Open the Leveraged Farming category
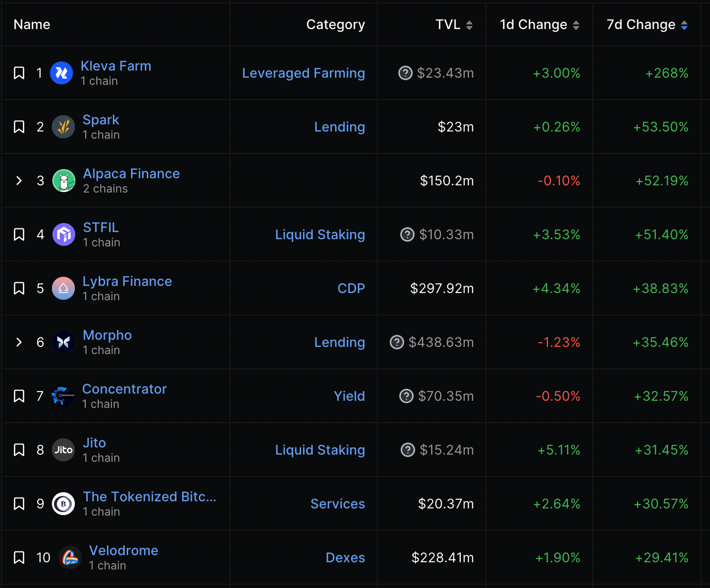This screenshot has height=588, width=710. click(304, 73)
